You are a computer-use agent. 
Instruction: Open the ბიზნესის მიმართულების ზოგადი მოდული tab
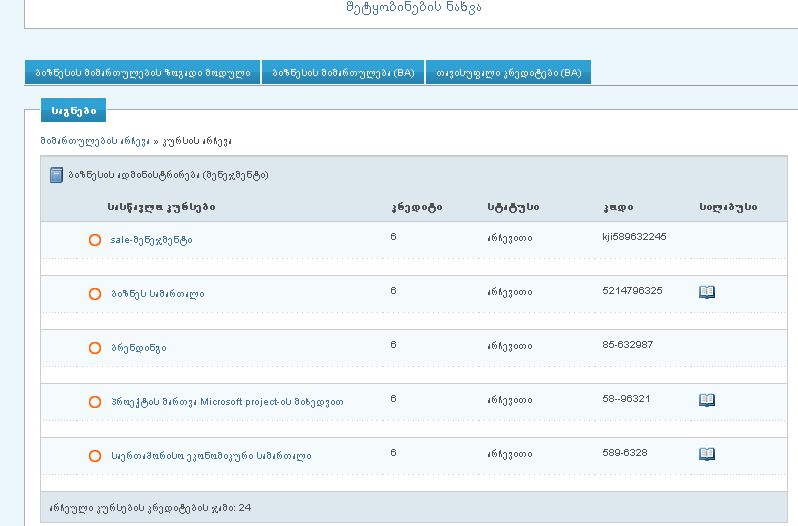tap(142, 72)
